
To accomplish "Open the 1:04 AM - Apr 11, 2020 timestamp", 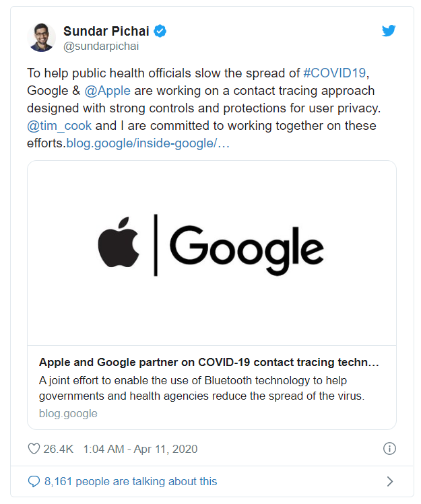I will point(140,449).
